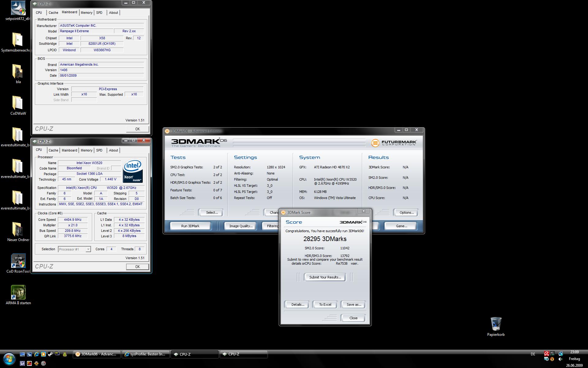This screenshot has height=368, width=588.
Task: Switch to Mainboard tab in lower CPU-Z window
Action: tap(69, 150)
